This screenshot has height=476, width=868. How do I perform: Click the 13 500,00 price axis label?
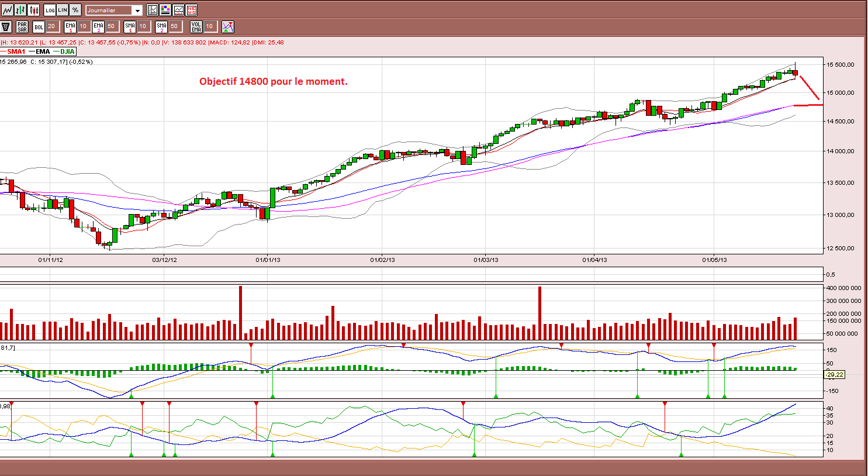(x=841, y=182)
